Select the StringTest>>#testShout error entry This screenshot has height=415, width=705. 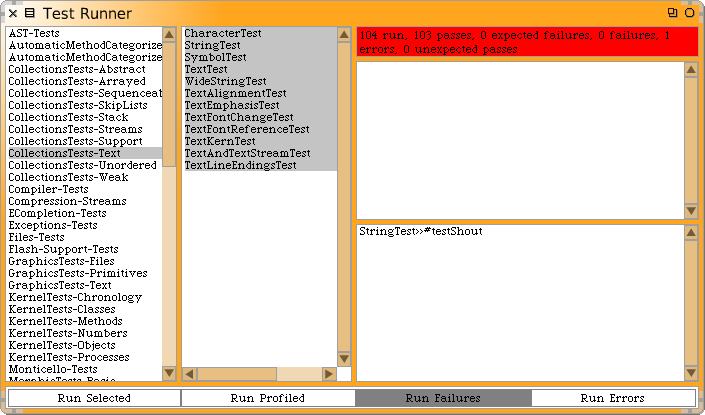point(420,232)
